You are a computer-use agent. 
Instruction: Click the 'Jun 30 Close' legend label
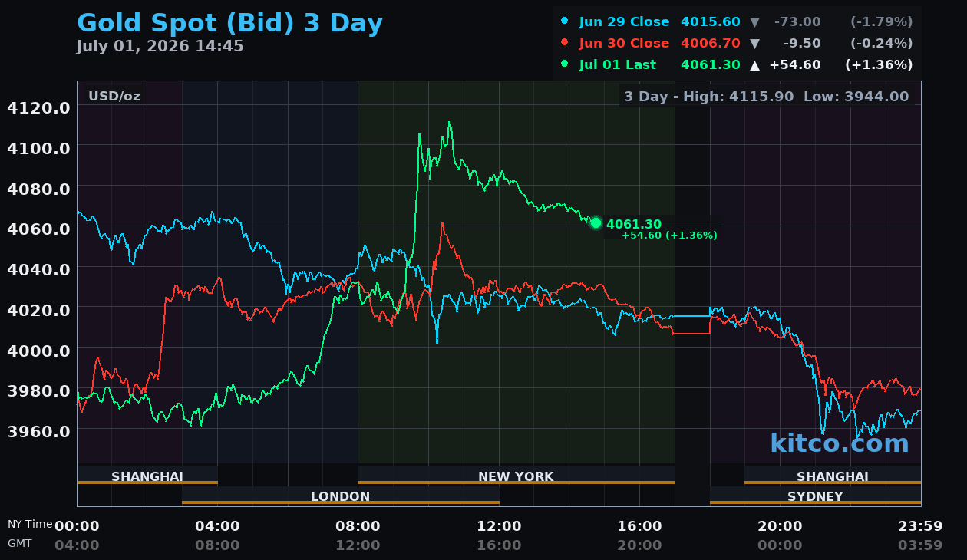(624, 43)
